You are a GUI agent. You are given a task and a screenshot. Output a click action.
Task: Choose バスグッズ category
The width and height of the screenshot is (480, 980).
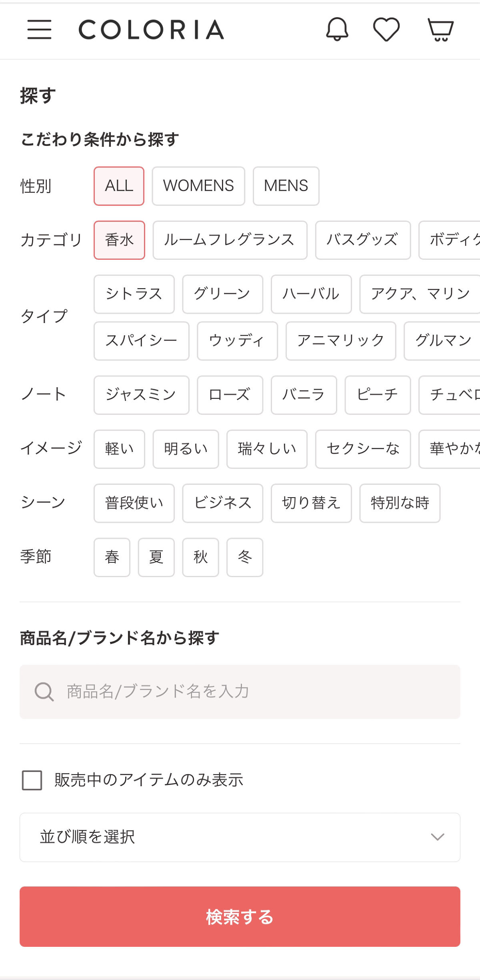click(x=363, y=240)
